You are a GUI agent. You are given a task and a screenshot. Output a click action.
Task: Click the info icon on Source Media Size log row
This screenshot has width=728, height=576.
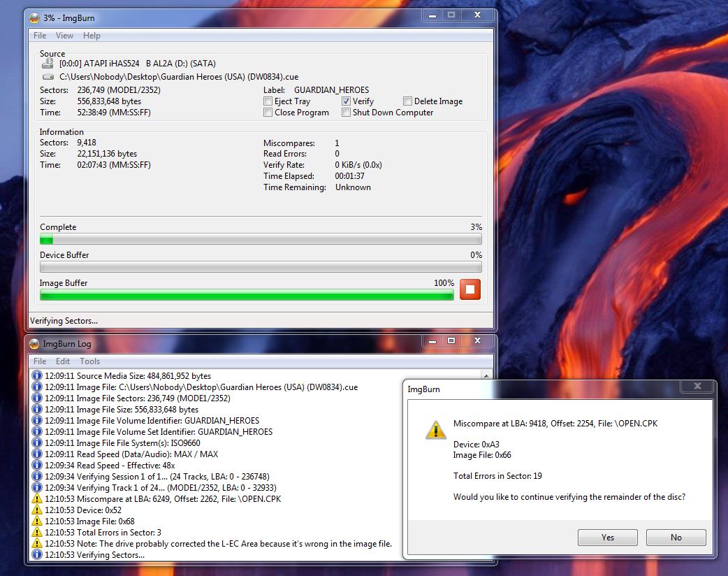coord(36,376)
